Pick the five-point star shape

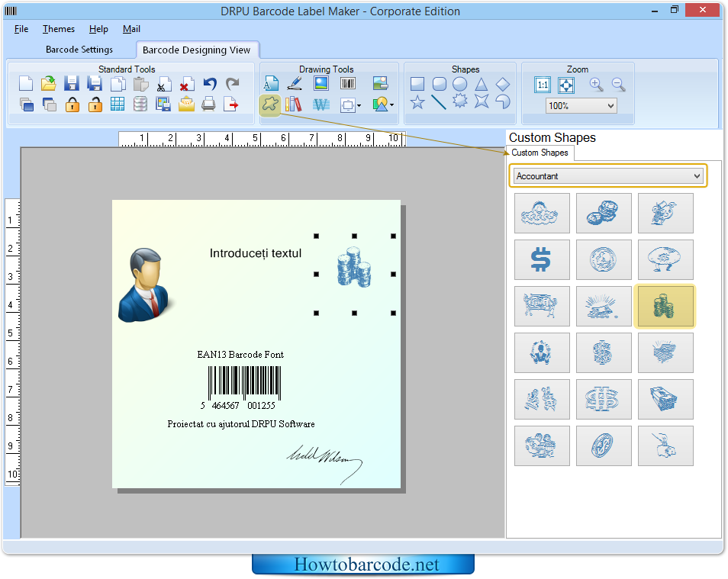[417, 101]
